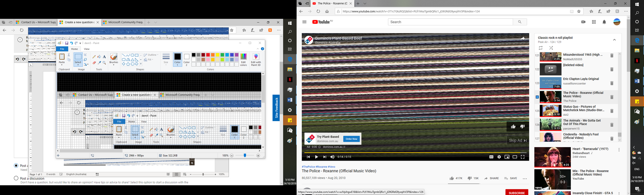Toggle theater mode in the YouTube player
This screenshot has height=195, width=644.
click(515, 157)
